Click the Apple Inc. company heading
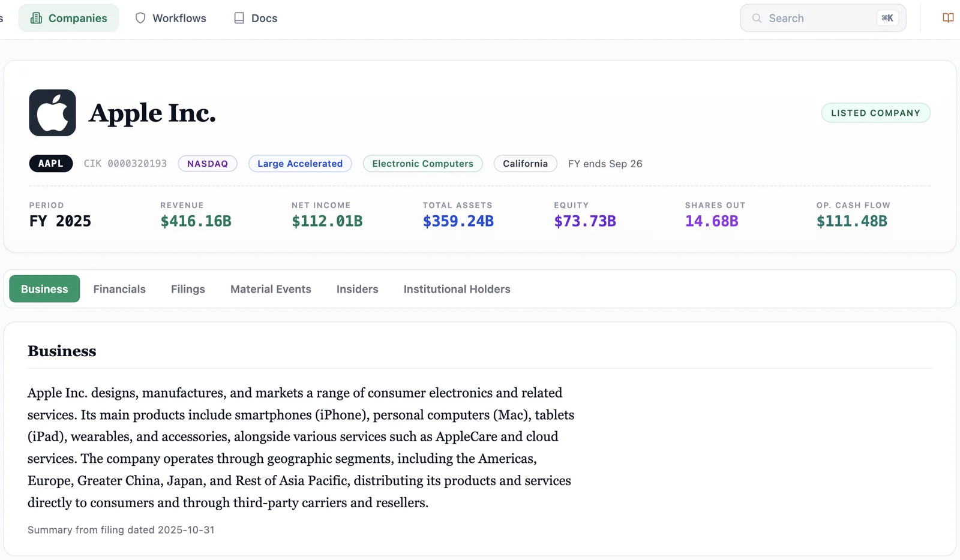960x560 pixels. (x=152, y=113)
